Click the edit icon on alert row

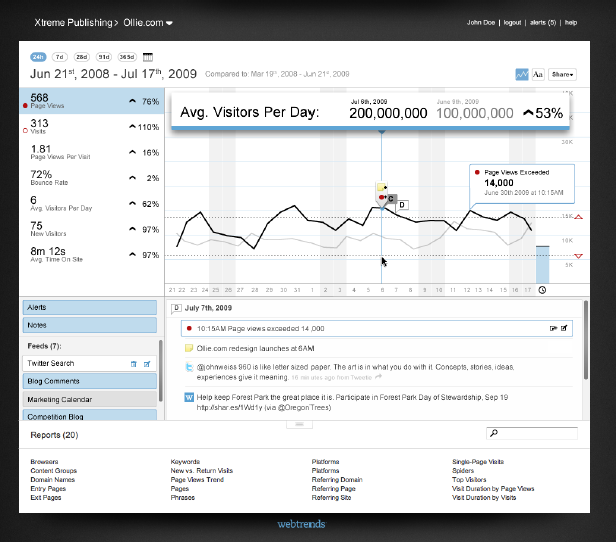[564, 328]
